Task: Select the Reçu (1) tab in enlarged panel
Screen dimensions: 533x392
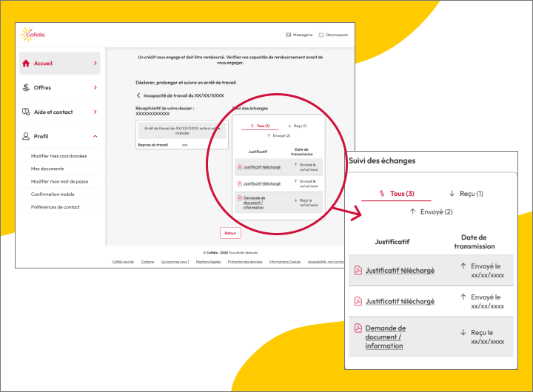Action: [x=466, y=194]
